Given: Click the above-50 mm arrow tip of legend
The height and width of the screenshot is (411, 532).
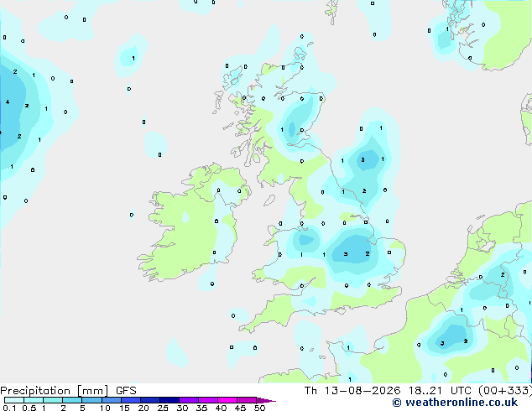Looking at the screenshot, I should [x=266, y=400].
